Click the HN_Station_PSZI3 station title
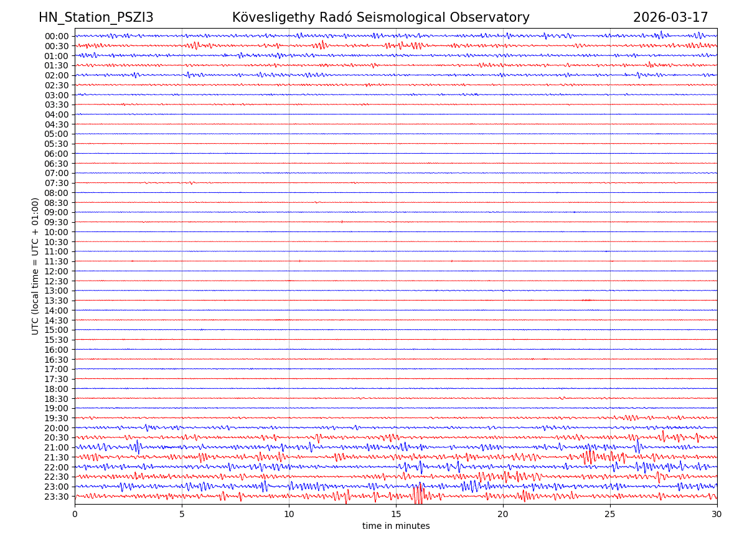The image size is (747, 560). pos(96,17)
